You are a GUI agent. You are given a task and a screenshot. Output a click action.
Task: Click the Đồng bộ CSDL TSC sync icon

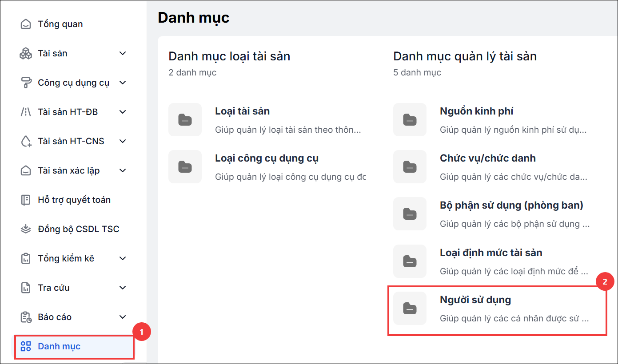(x=26, y=229)
